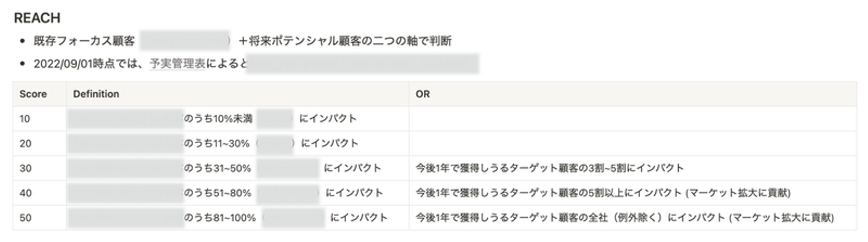Screen dimensions: 868x242
Task: Select the Score cell with value 50
Action: [25, 218]
